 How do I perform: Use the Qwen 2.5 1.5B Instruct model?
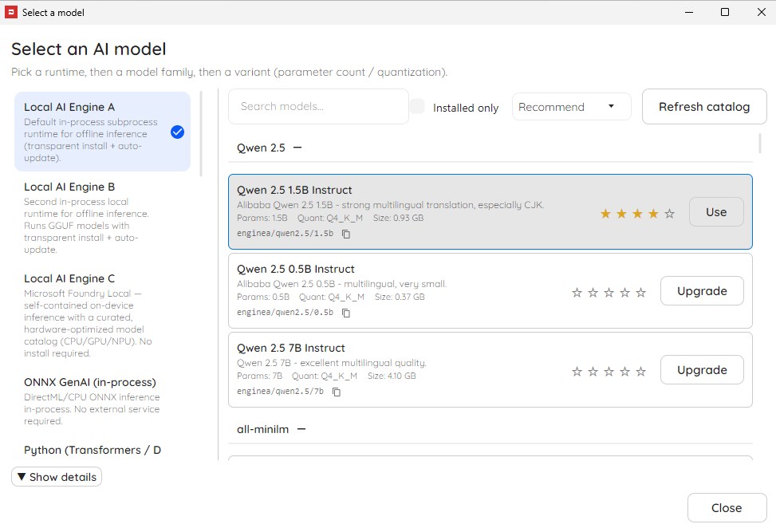point(716,212)
